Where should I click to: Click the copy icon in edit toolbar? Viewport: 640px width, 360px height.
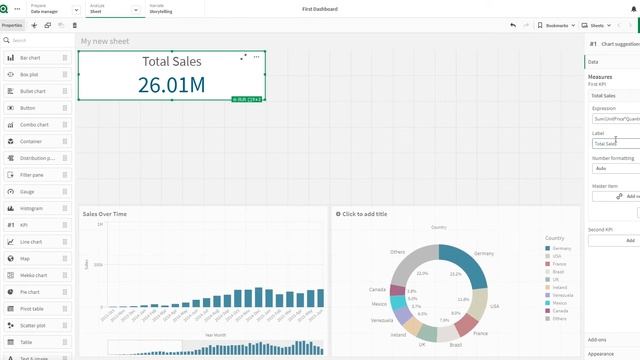[48, 25]
